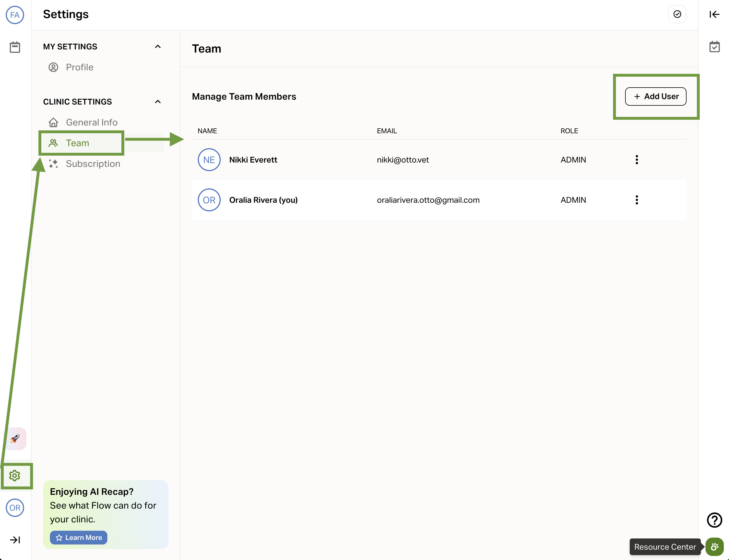Click the Add User button
Viewport: 729px width, 560px height.
(x=655, y=97)
